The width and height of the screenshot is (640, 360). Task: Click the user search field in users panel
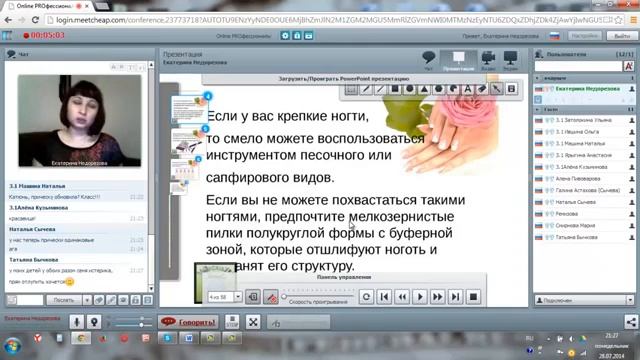coord(578,66)
